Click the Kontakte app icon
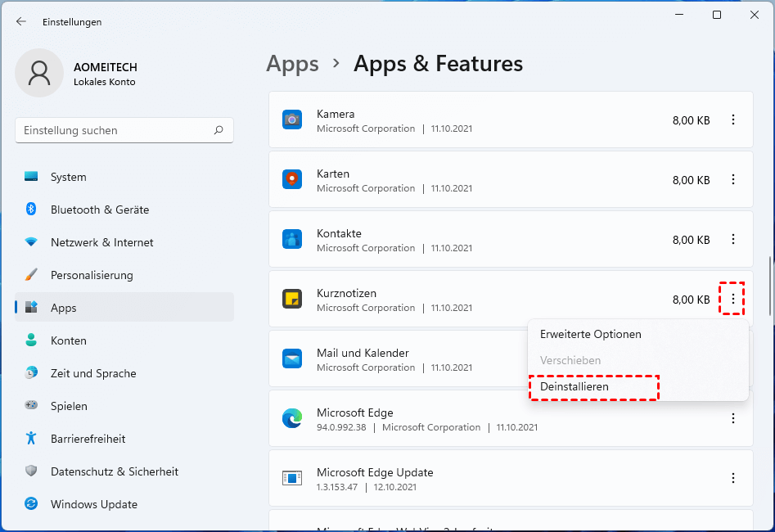This screenshot has height=532, width=775. point(292,240)
